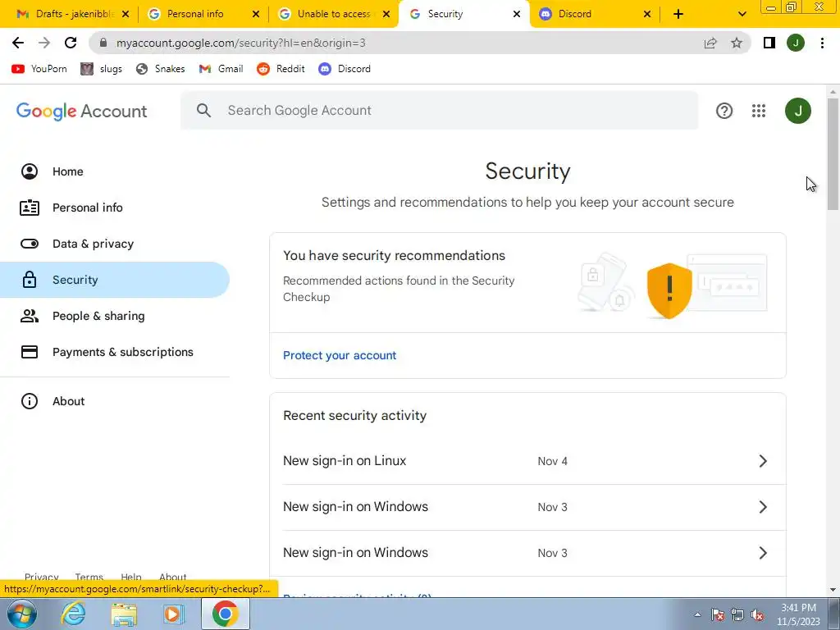Open Payments & subscriptions in the sidebar
Viewport: 840px width, 630px height.
(115, 352)
